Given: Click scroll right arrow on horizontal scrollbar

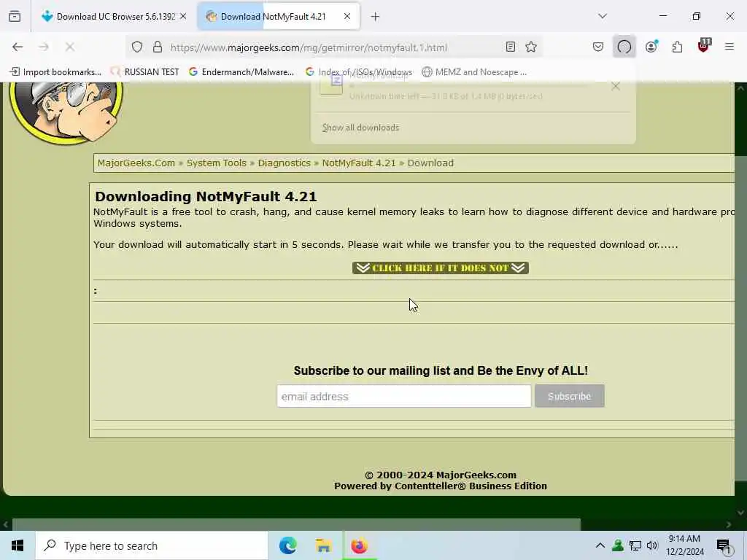Looking at the screenshot, I should tap(729, 525).
